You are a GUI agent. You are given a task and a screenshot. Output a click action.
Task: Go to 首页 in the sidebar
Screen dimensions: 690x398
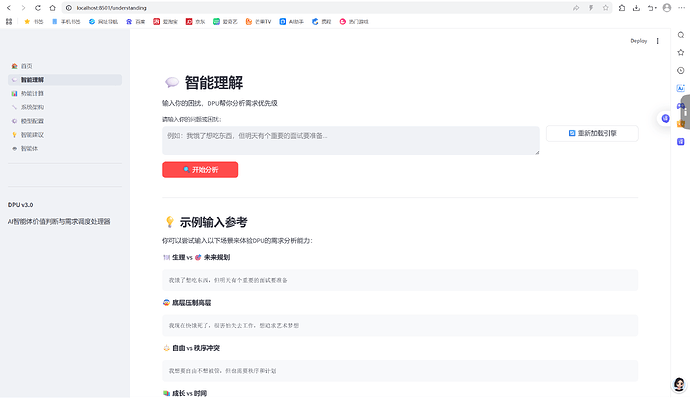click(x=65, y=66)
